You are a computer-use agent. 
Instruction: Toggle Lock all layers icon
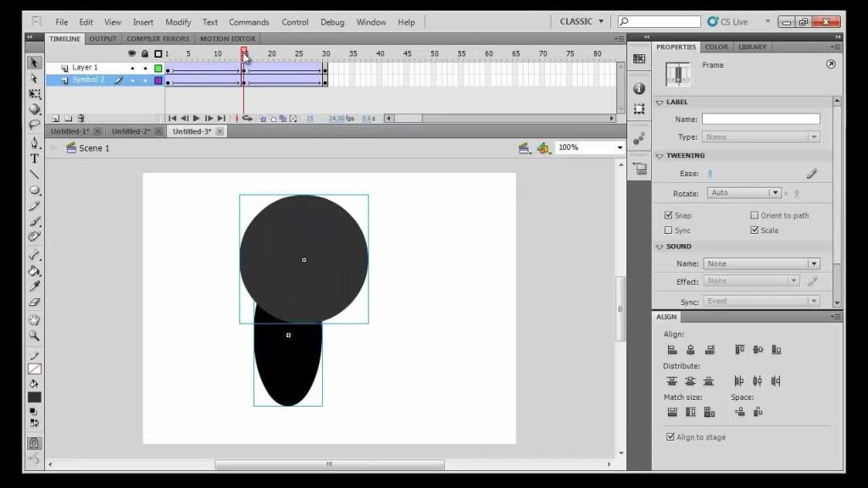click(145, 53)
